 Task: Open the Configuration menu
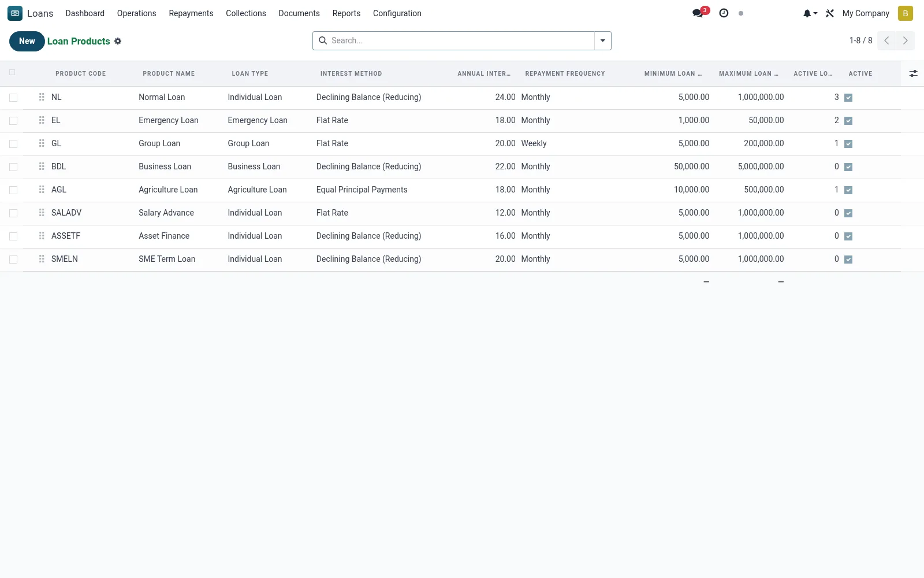(397, 13)
